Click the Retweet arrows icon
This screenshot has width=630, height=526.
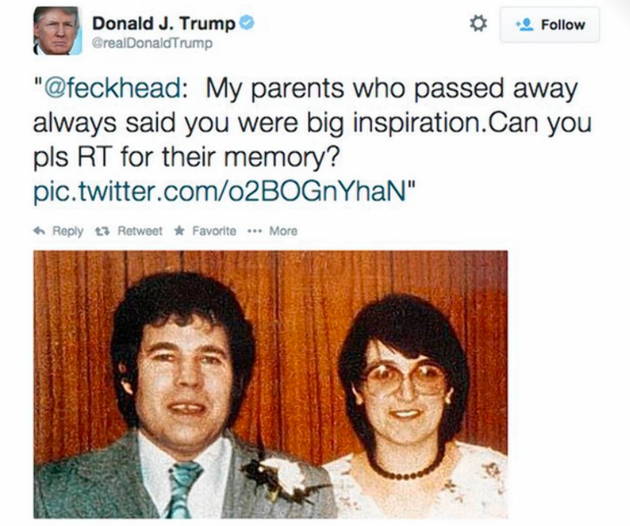[100, 231]
